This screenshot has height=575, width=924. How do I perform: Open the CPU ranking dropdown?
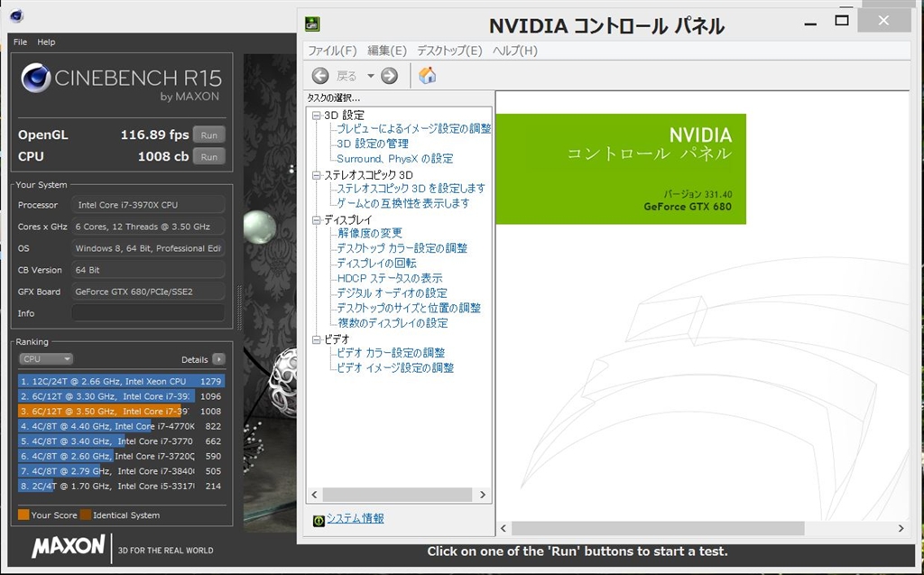[45, 358]
